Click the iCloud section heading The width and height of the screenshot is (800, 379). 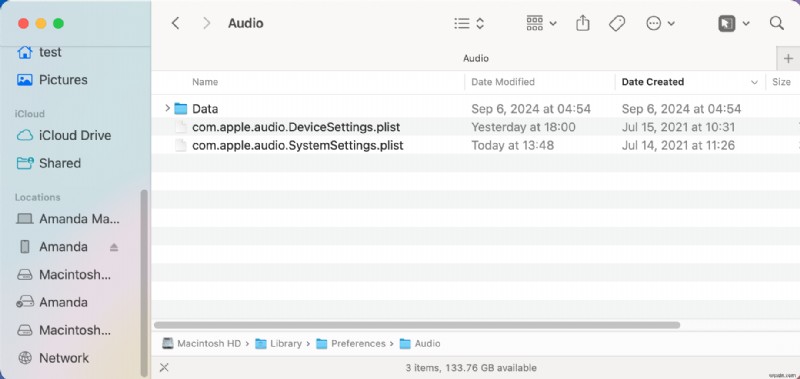point(30,114)
